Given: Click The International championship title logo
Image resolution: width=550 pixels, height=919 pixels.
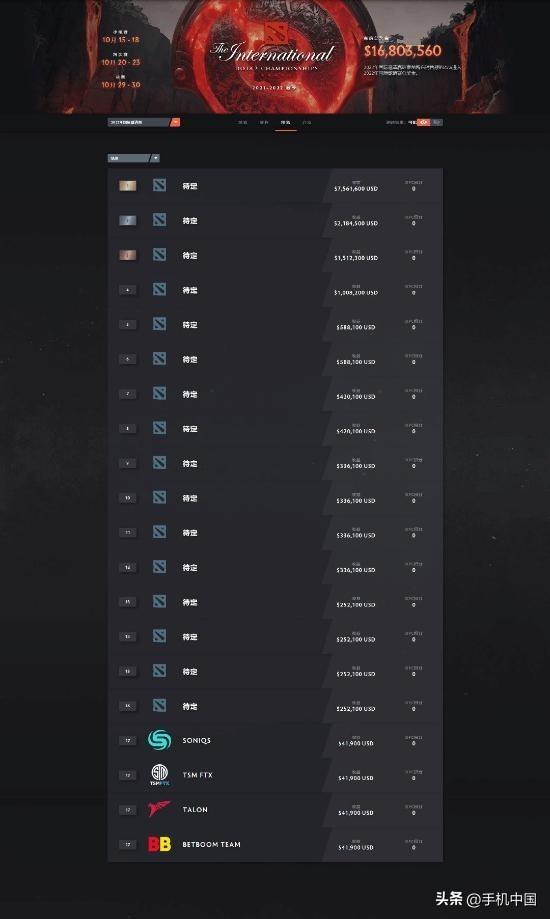Looking at the screenshot, I should (x=273, y=54).
